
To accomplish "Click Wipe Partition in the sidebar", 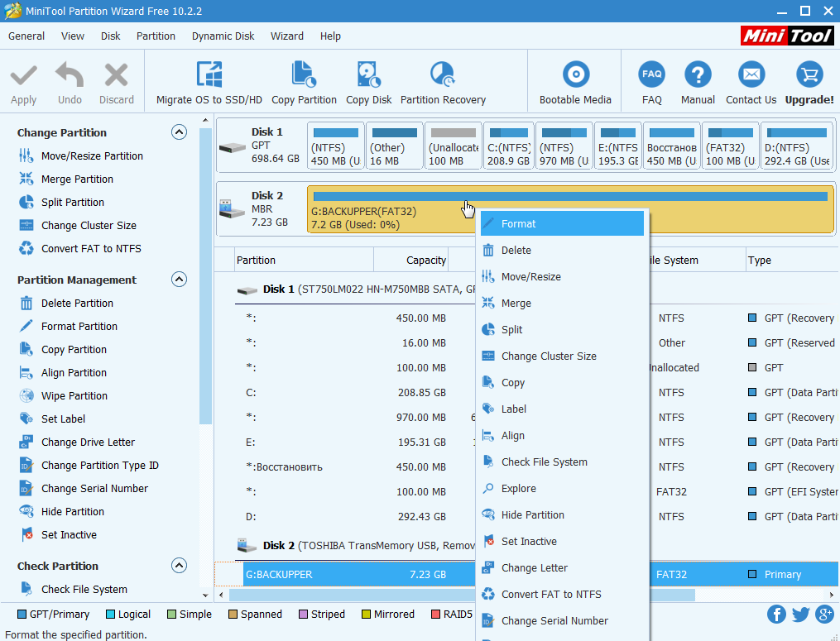I will (x=74, y=396).
